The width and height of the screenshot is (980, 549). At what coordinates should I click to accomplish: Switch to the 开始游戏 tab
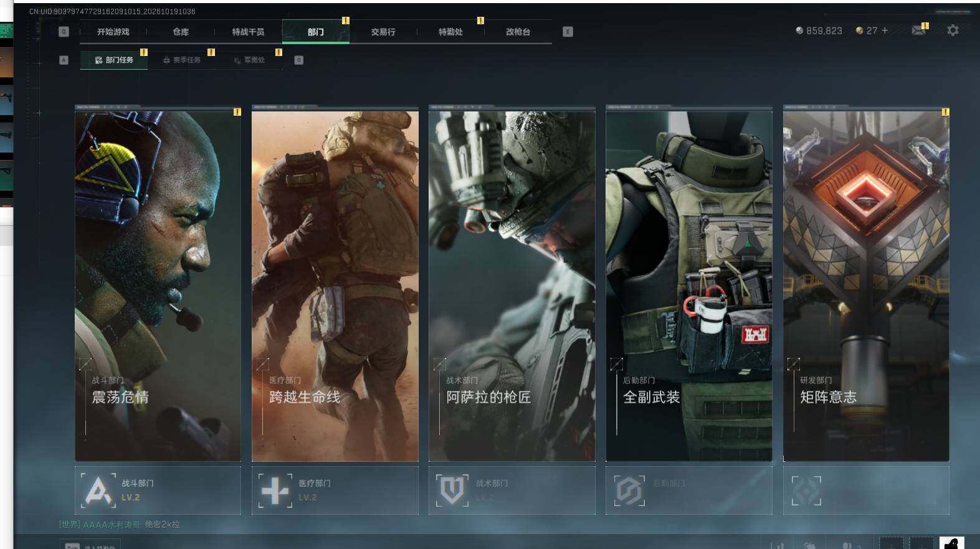pos(113,32)
